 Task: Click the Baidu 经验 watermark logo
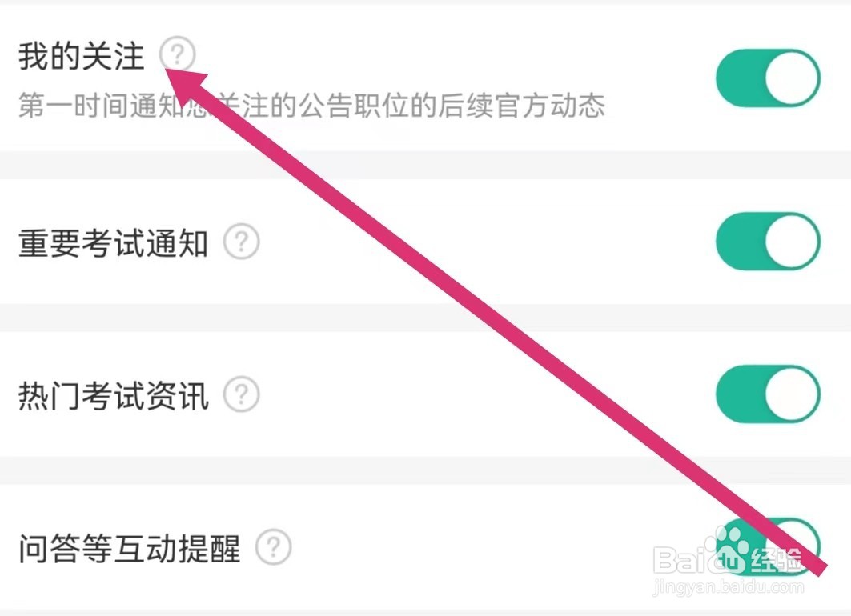pyautogui.click(x=728, y=558)
